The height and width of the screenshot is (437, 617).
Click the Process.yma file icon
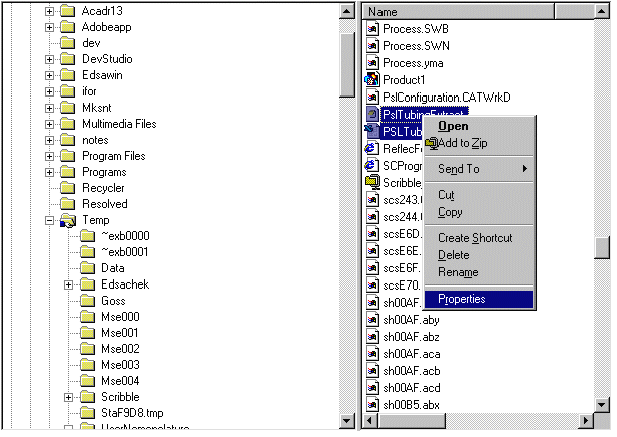pyautogui.click(x=372, y=63)
